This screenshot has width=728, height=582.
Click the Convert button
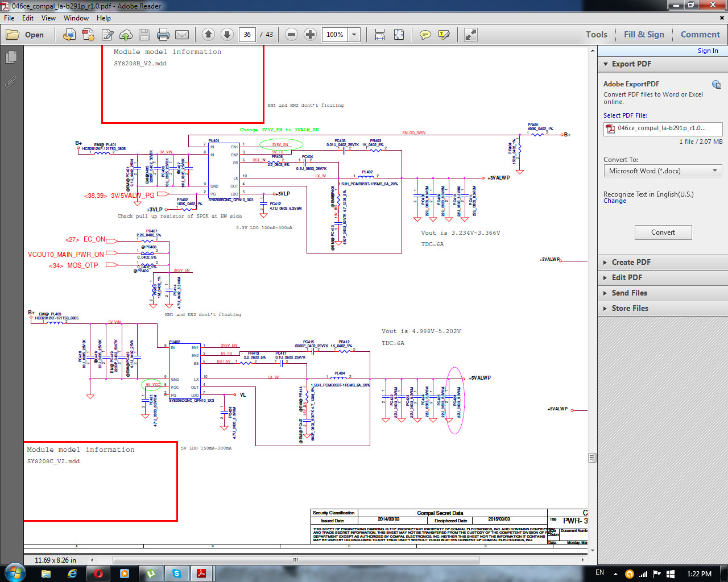[663, 232]
